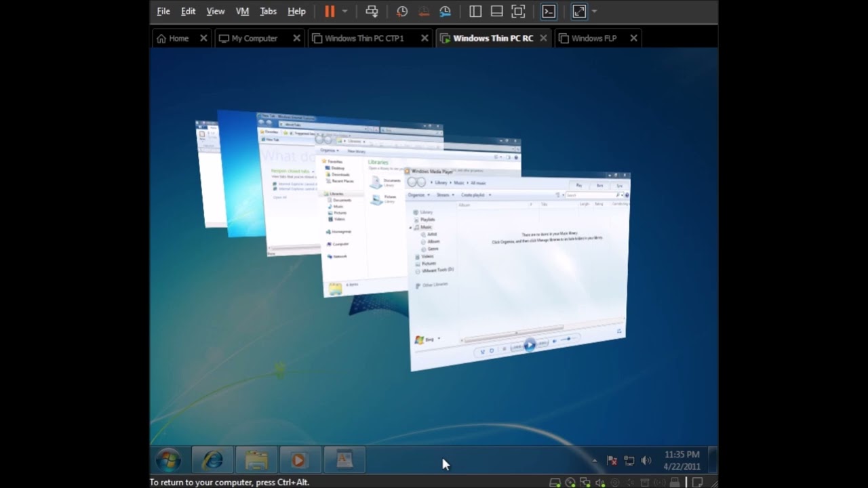Open the Sync tab in Media Player
Screen dimensions: 868x488
[619, 186]
